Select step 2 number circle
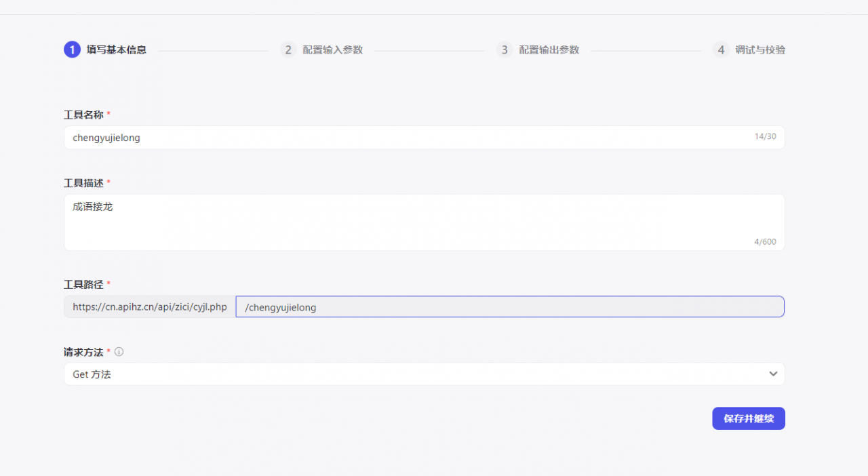The image size is (868, 476). (288, 49)
